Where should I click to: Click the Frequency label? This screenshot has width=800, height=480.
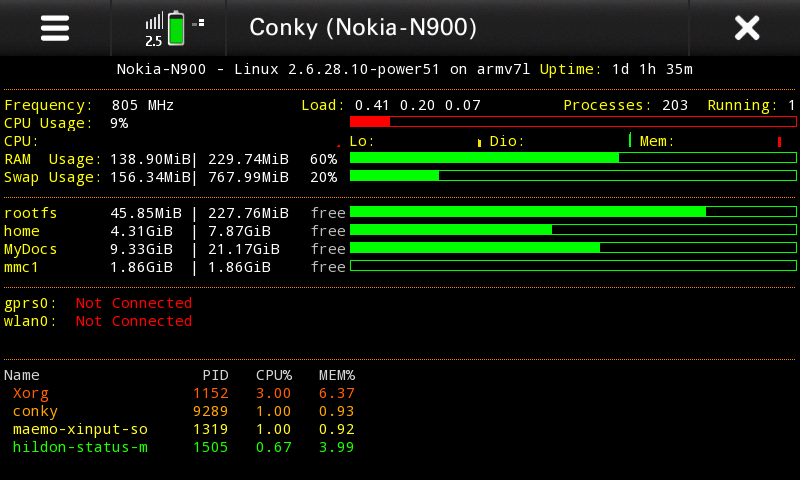48,106
